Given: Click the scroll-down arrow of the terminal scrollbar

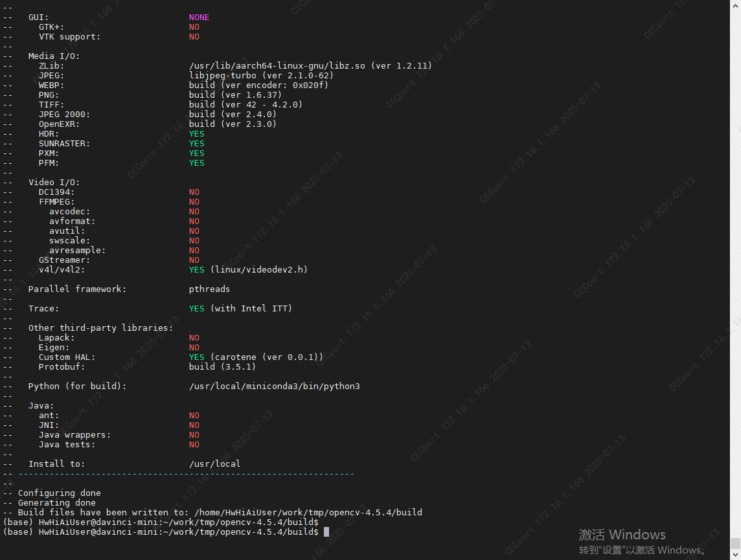Looking at the screenshot, I should click(x=735, y=555).
